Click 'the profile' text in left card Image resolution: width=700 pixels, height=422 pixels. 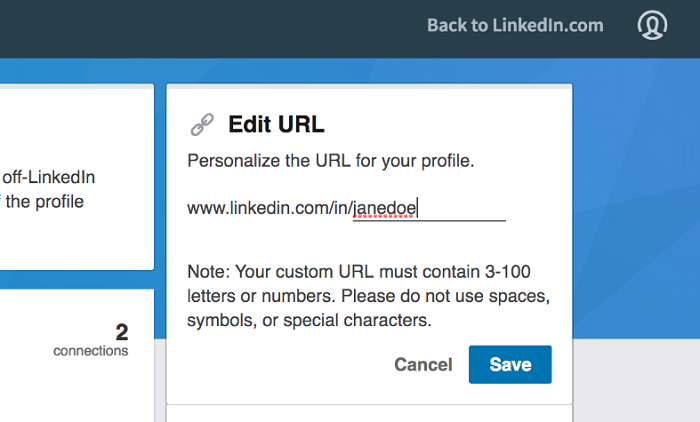point(45,201)
